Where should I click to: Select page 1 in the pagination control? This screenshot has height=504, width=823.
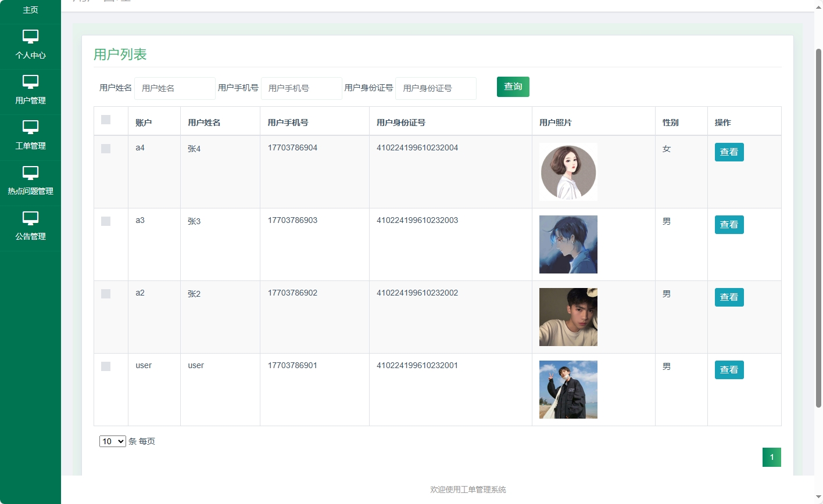(771, 457)
